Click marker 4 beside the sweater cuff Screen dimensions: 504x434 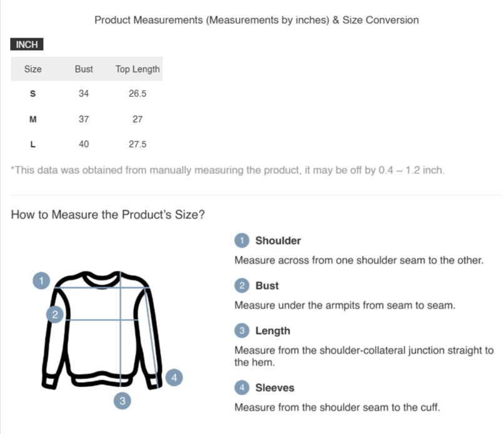coord(175,377)
